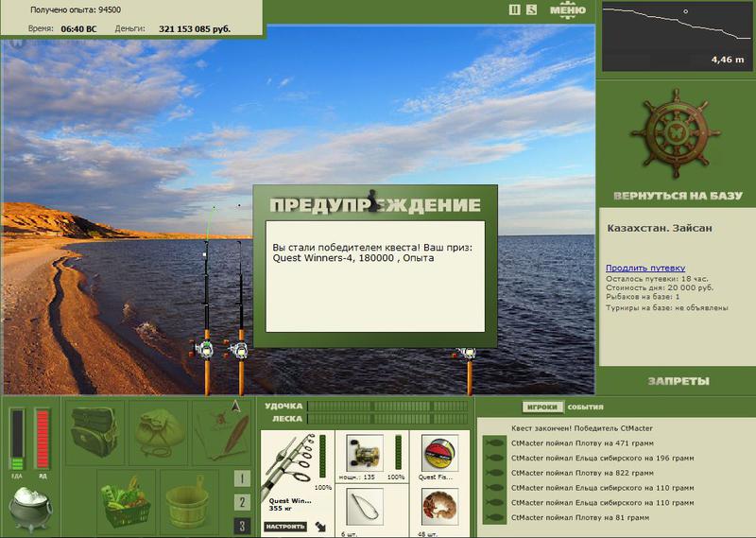Open the tackle backpack icon
This screenshot has width=756, height=538.
[x=94, y=432]
